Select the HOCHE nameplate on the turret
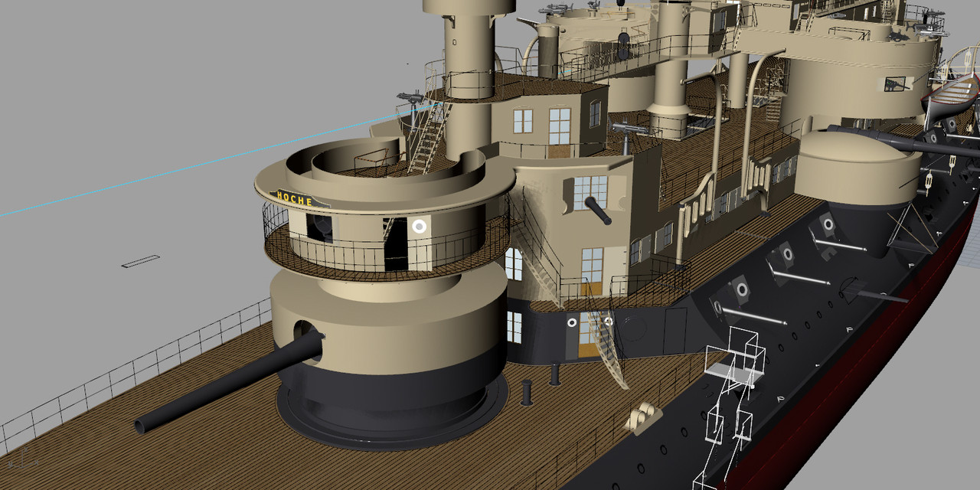The image size is (980, 490). pos(299,199)
